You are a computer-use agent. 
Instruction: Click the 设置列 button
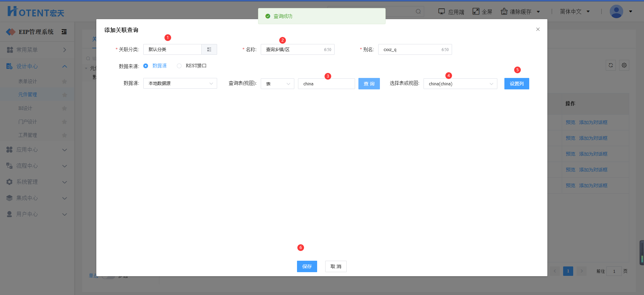[516, 84]
